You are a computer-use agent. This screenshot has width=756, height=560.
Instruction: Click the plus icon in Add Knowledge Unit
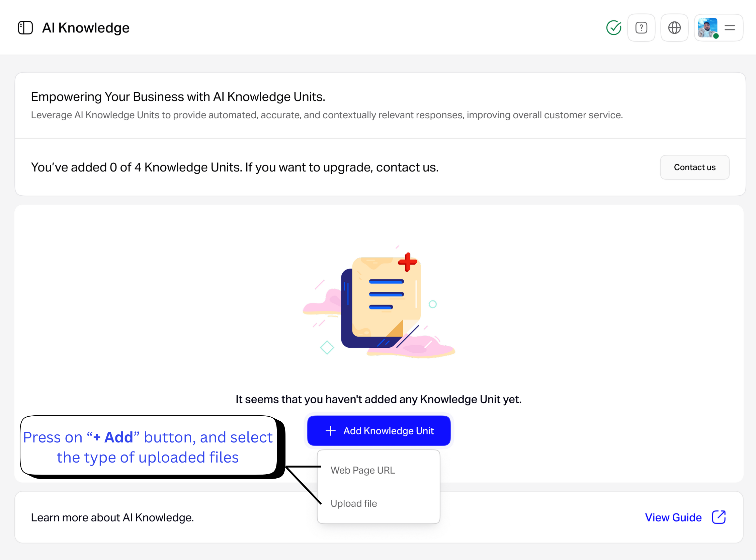coord(330,430)
